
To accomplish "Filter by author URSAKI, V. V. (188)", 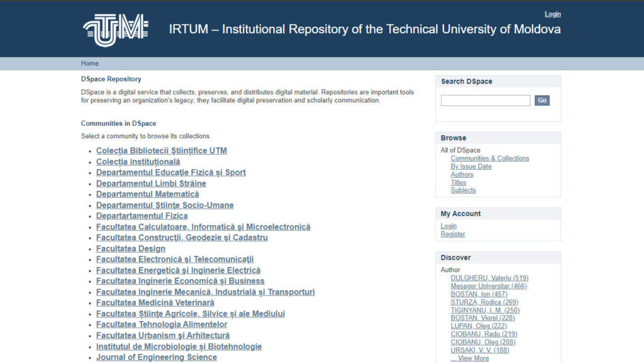I will tap(480, 350).
